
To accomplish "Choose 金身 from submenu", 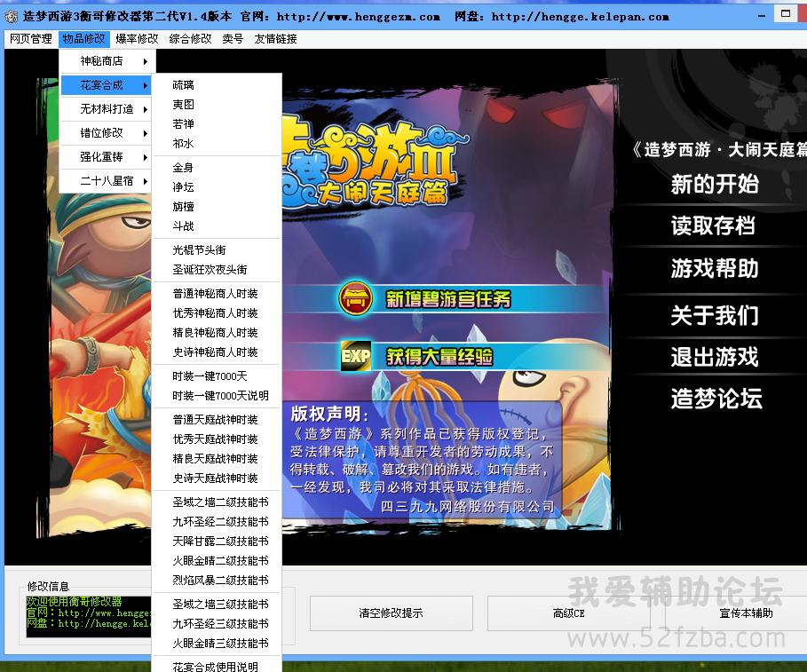I will (x=217, y=168).
